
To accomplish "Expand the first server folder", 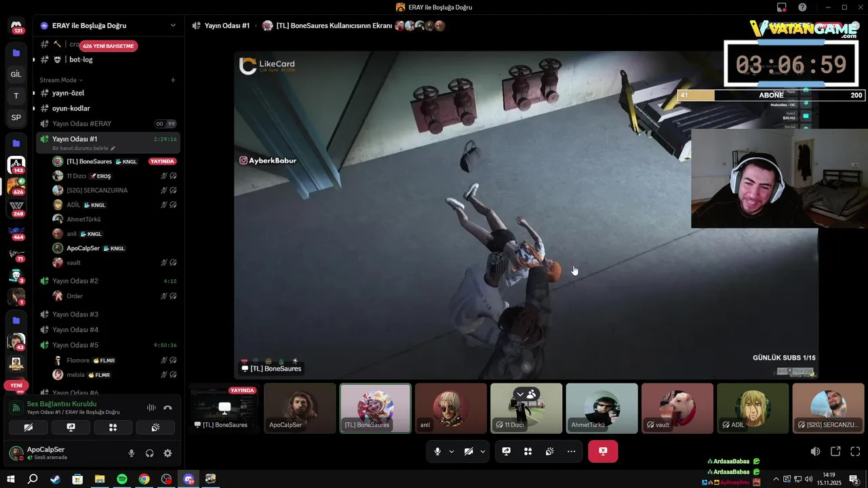I will pos(16,52).
